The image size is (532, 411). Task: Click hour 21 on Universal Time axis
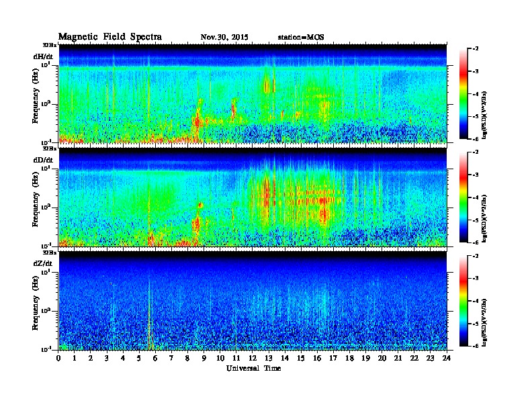(398, 358)
